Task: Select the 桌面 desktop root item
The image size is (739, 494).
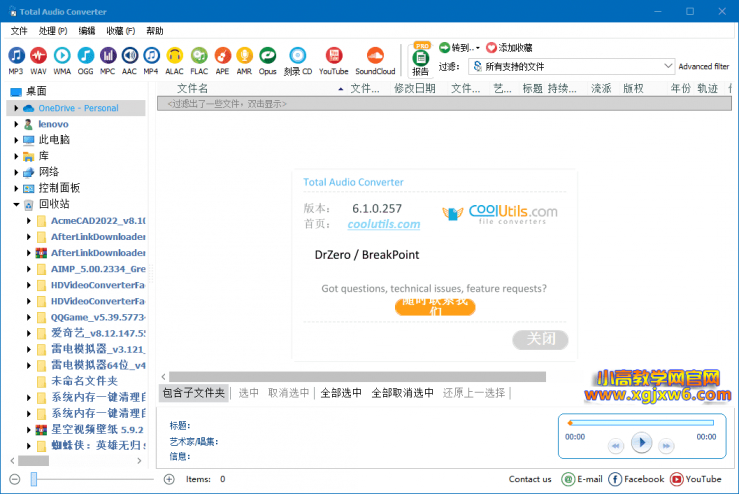Action: point(29,91)
